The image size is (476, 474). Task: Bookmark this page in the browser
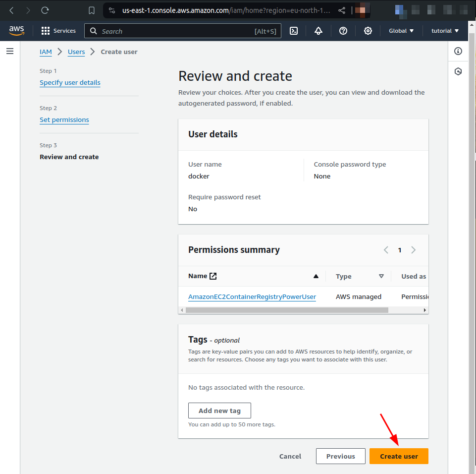[91, 10]
